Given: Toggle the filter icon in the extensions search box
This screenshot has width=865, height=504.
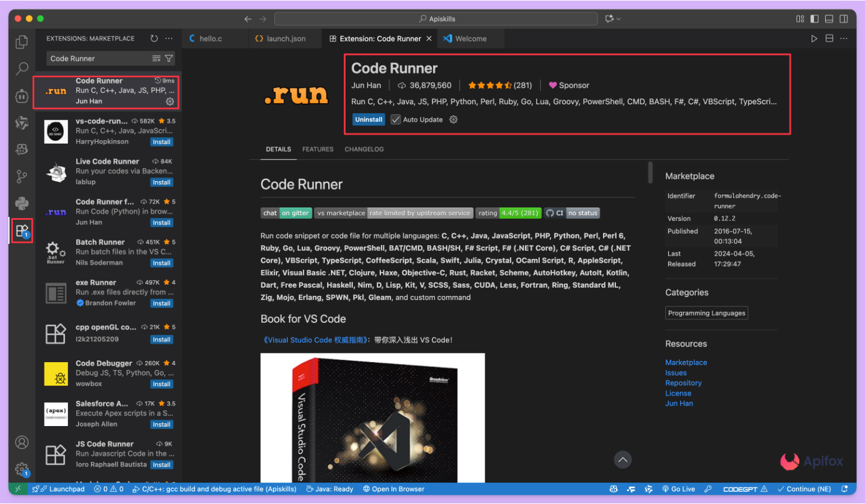Looking at the screenshot, I should click(x=168, y=58).
